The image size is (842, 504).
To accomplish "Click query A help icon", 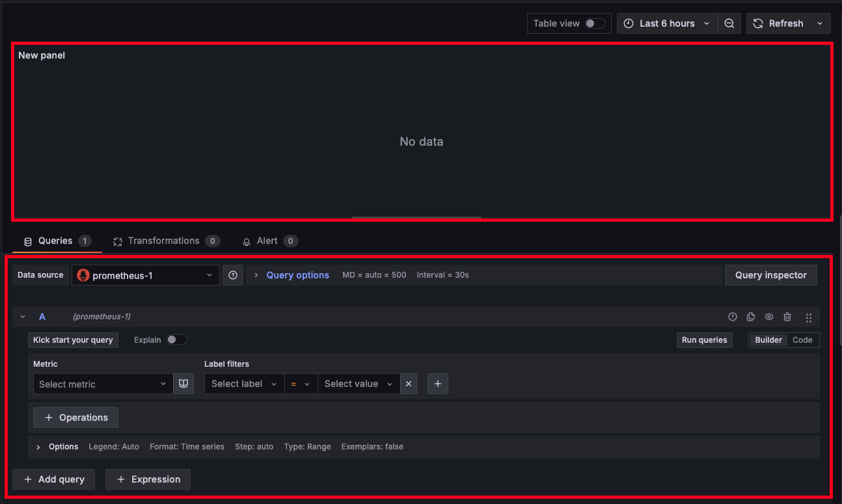I will click(x=733, y=317).
